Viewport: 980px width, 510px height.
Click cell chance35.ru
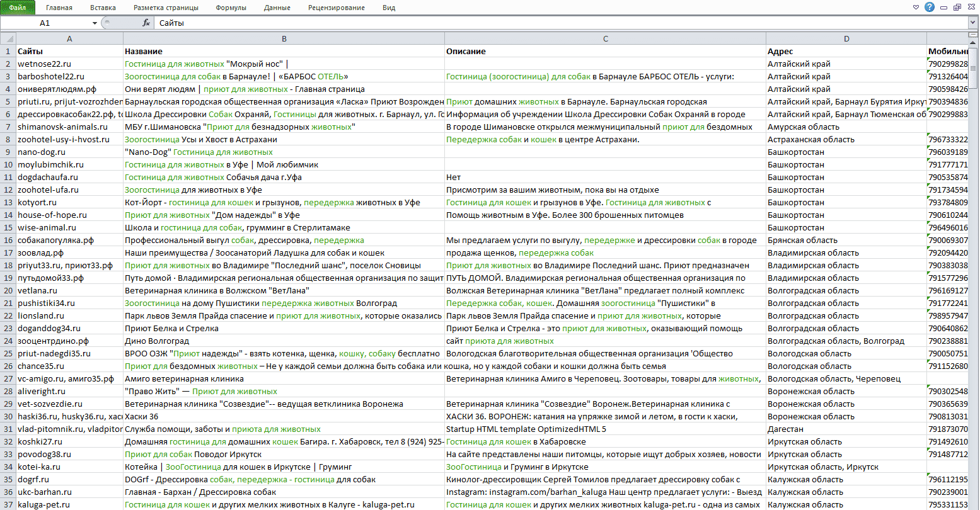pyautogui.click(x=69, y=366)
